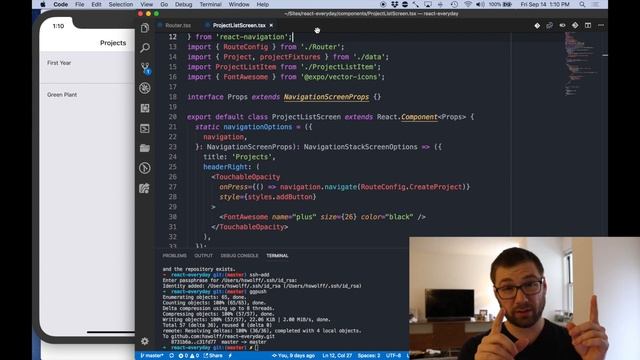Image resolution: width=640 pixels, height=360 pixels.
Task: Open the folder icon in activity bar
Action: 145,148
